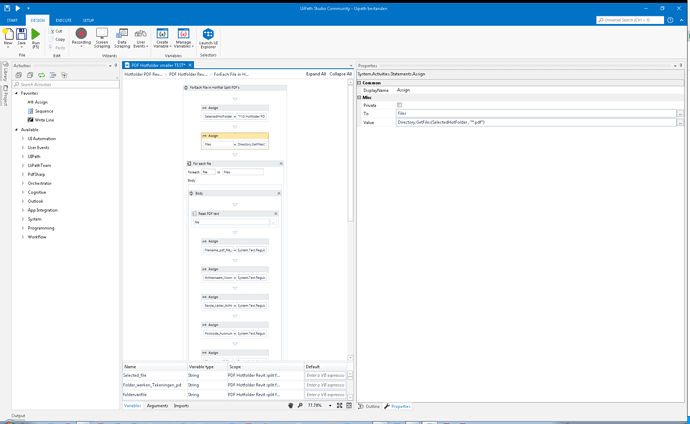Expand the Workflow category

tap(23, 237)
